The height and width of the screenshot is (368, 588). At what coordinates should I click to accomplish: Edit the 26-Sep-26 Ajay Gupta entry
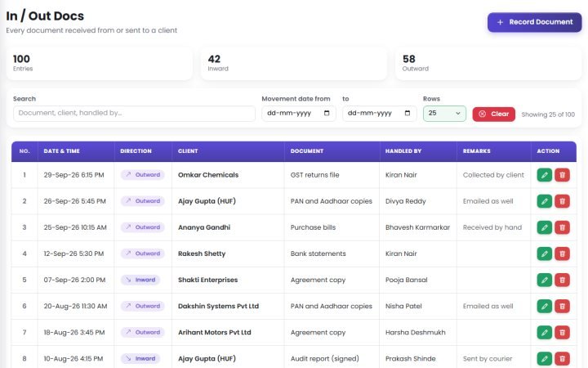(544, 201)
